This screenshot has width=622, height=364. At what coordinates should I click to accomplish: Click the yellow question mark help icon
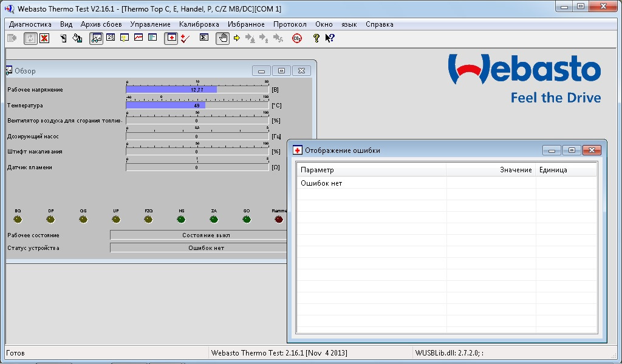coord(316,38)
